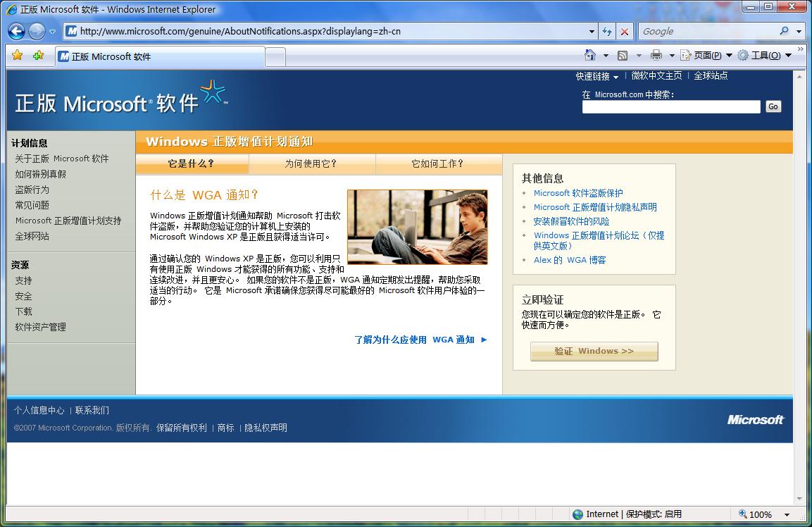
Task: Open the 全球站点 link
Action: point(711,75)
